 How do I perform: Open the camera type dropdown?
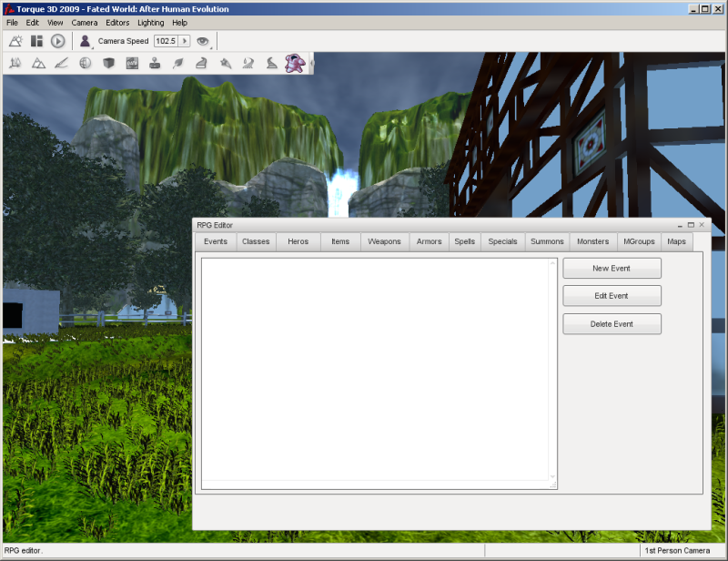click(x=86, y=41)
